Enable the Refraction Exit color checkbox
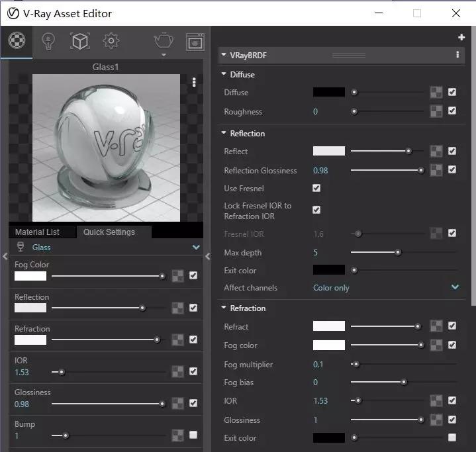The image size is (476, 452). click(x=452, y=437)
